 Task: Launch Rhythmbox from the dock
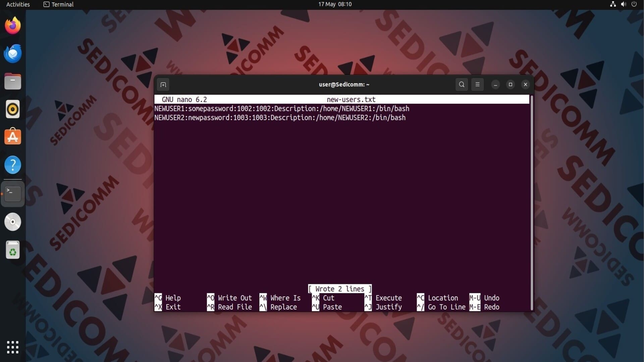pyautogui.click(x=13, y=109)
